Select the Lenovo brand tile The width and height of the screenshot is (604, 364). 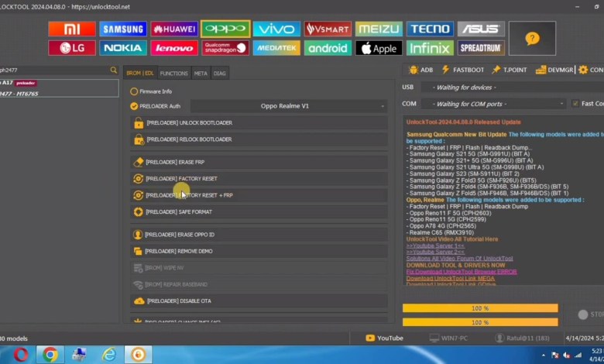(174, 48)
